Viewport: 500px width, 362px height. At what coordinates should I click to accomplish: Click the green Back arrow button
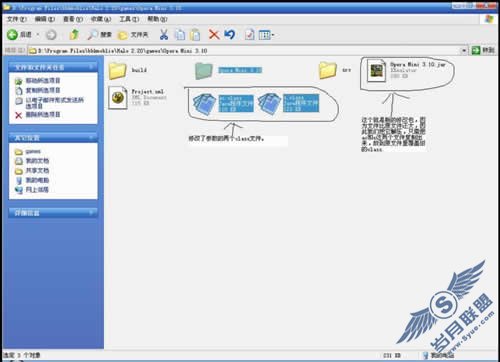[x=12, y=34]
